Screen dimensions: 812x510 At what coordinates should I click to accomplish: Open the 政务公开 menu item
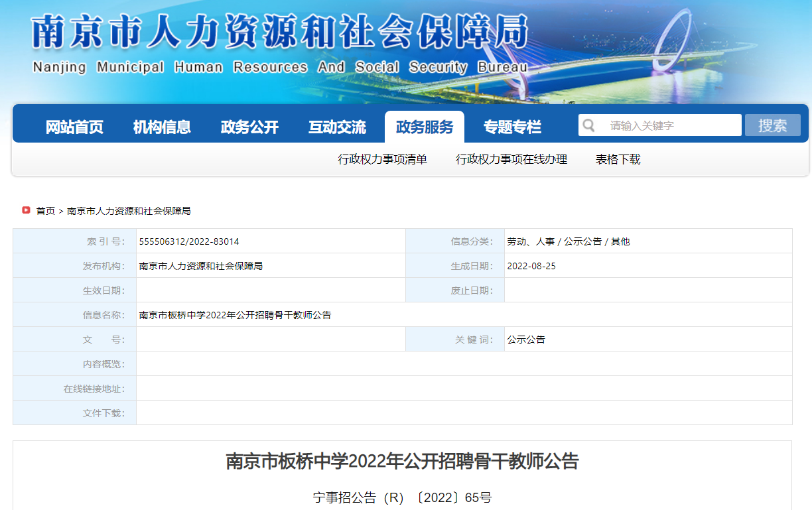tap(249, 127)
